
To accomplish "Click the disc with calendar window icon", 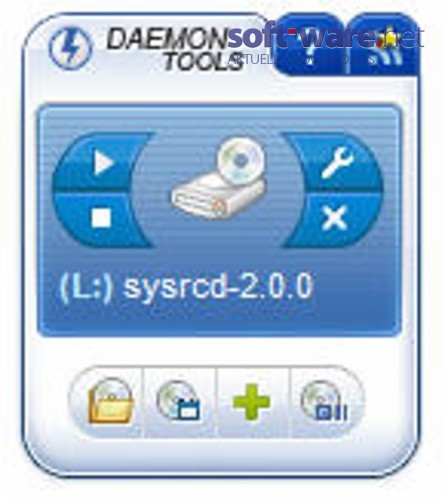I will pos(180,401).
